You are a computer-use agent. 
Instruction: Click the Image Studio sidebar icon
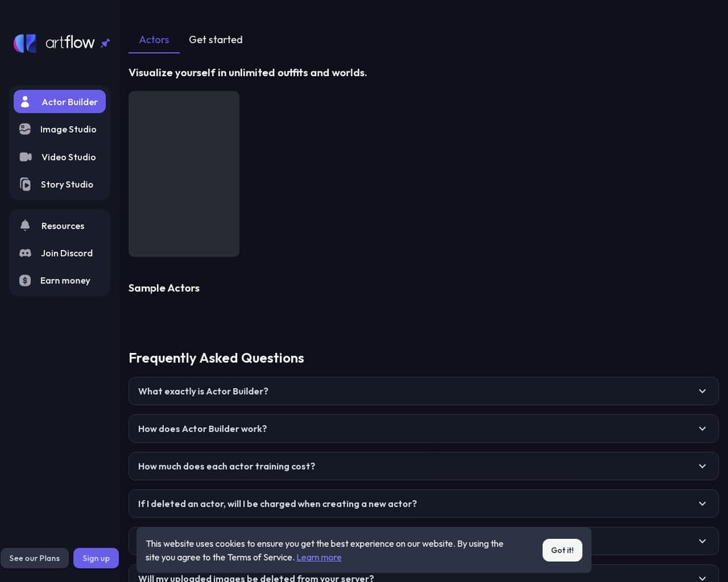click(x=25, y=129)
